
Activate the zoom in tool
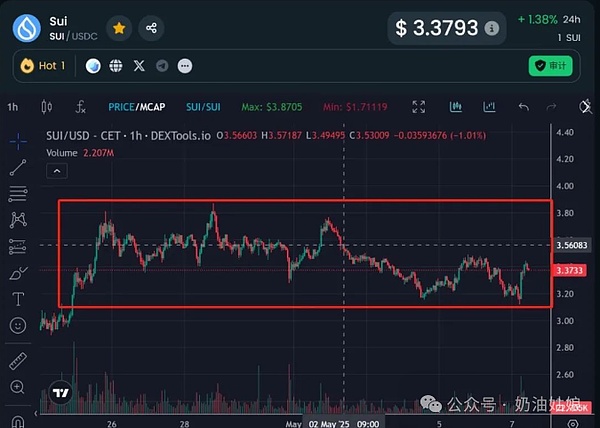pos(17,387)
